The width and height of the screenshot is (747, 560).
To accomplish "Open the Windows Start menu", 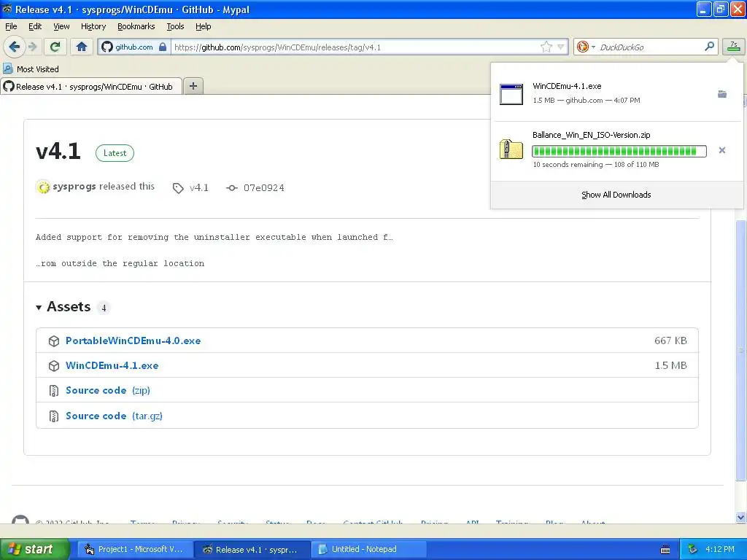I will (x=35, y=549).
